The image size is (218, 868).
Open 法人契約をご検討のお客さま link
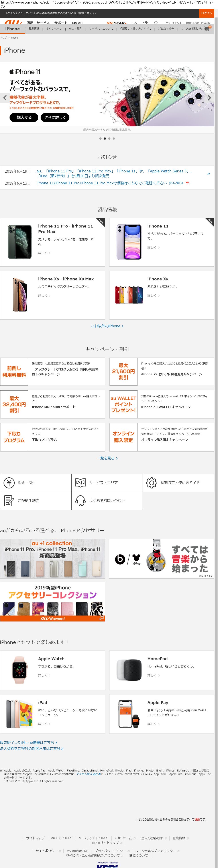click(x=32, y=748)
